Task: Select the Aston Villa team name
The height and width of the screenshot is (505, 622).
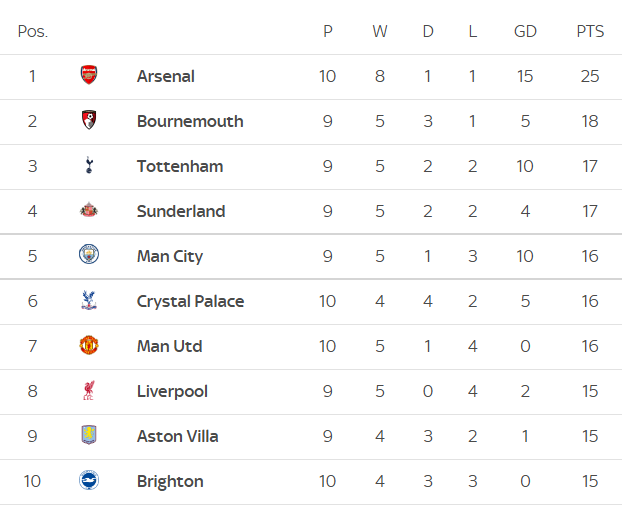Action: click(x=178, y=436)
